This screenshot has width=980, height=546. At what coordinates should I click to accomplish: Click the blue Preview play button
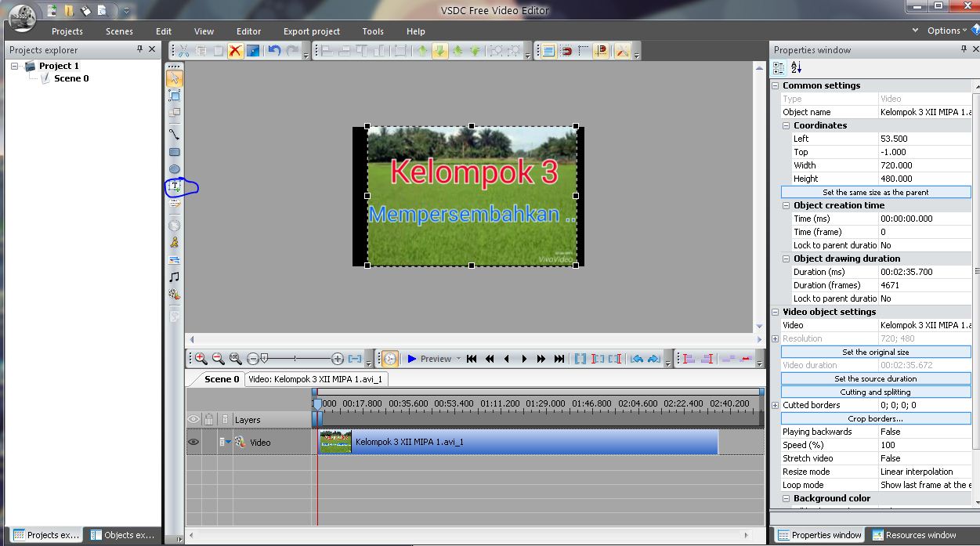pos(412,359)
